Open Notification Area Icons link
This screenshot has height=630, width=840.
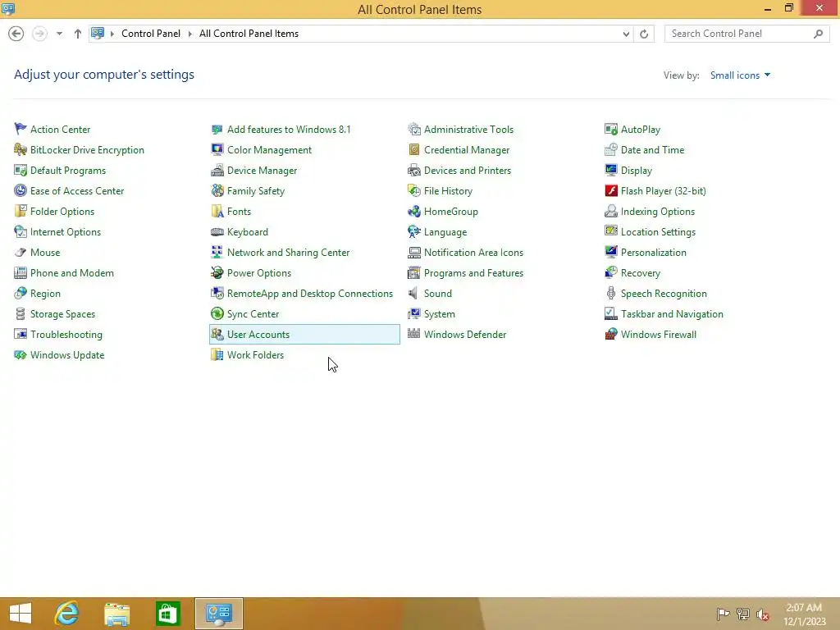473,253
